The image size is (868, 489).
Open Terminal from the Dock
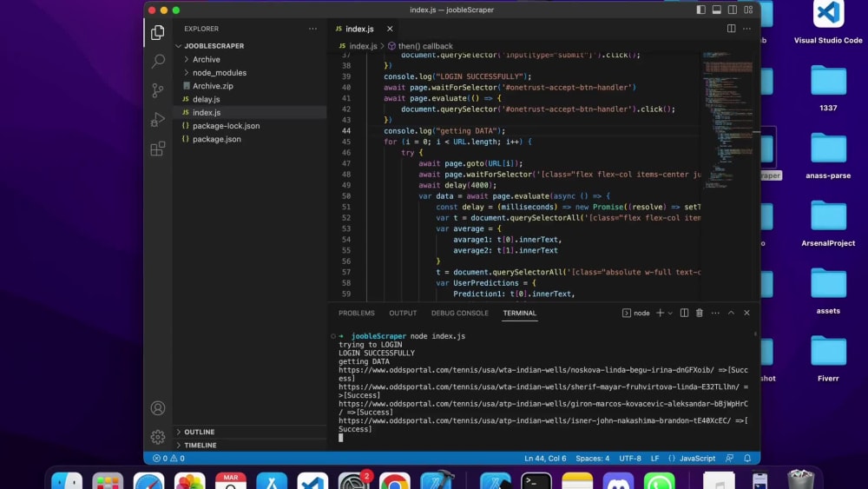click(x=536, y=482)
